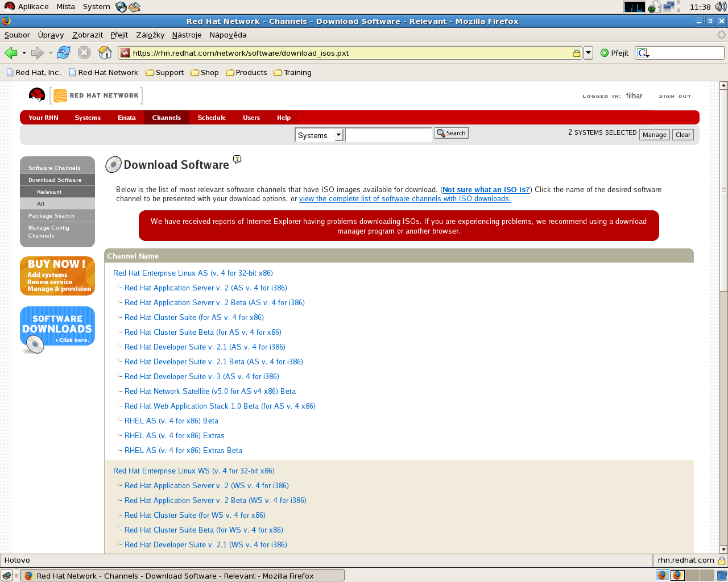Click the Red Hat Aplikace menu icon
This screenshot has width=728, height=582.
pos(9,7)
